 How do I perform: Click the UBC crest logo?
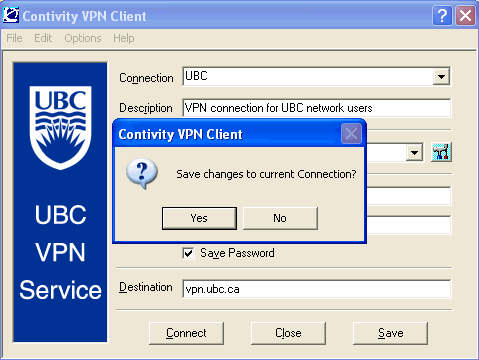coord(60,128)
